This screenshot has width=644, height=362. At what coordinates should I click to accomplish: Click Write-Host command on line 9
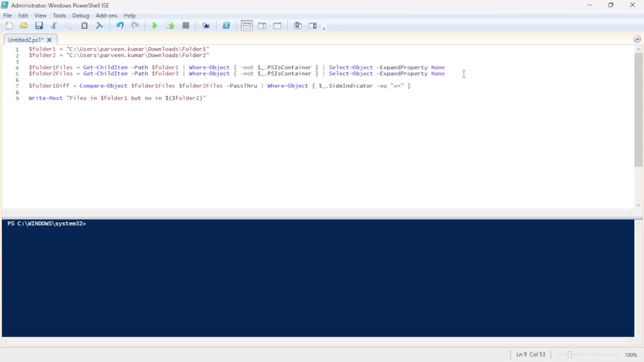(x=45, y=98)
